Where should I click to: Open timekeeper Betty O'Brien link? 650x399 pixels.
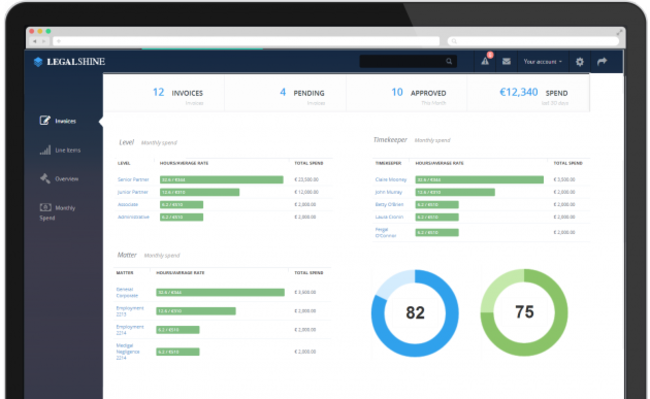pyautogui.click(x=389, y=204)
